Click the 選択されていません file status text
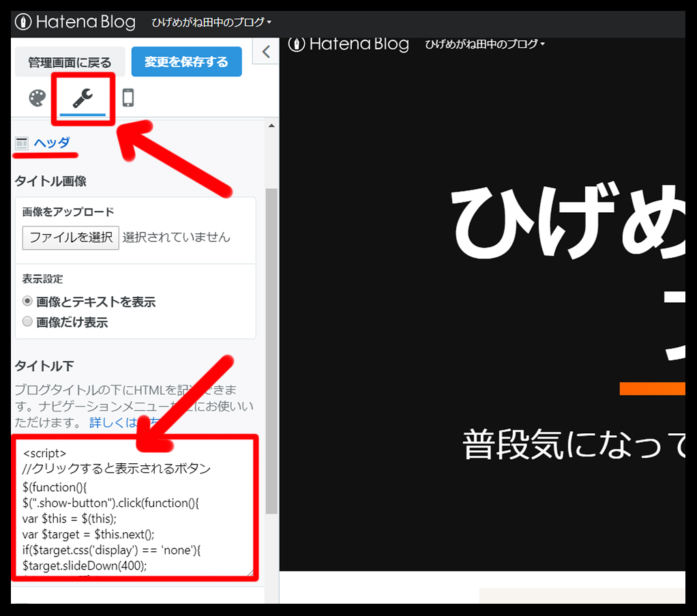Viewport: 697px width, 616px height. coord(177,237)
